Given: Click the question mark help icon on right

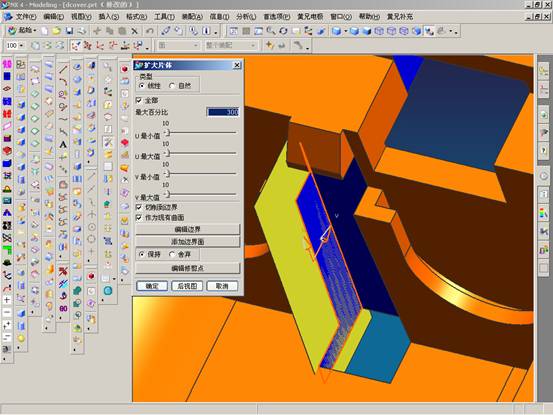Looking at the screenshot, I should (x=544, y=151).
